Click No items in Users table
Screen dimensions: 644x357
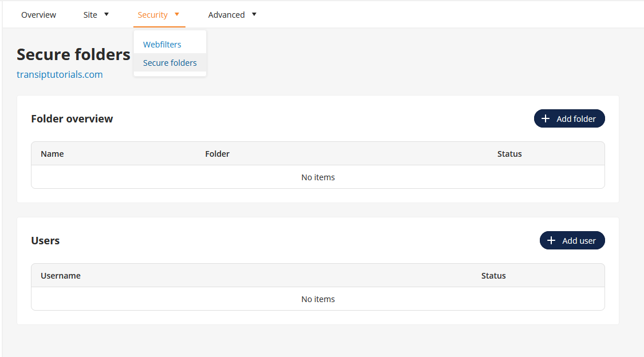pos(318,299)
